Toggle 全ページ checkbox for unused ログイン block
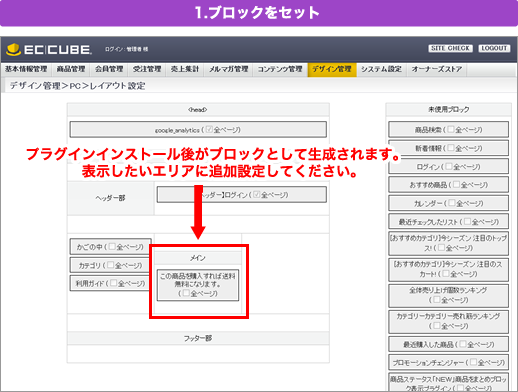This screenshot has height=392, width=518. (x=449, y=166)
